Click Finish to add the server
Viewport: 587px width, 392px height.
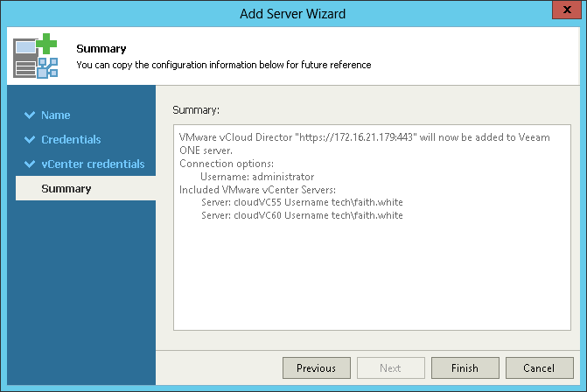465,368
